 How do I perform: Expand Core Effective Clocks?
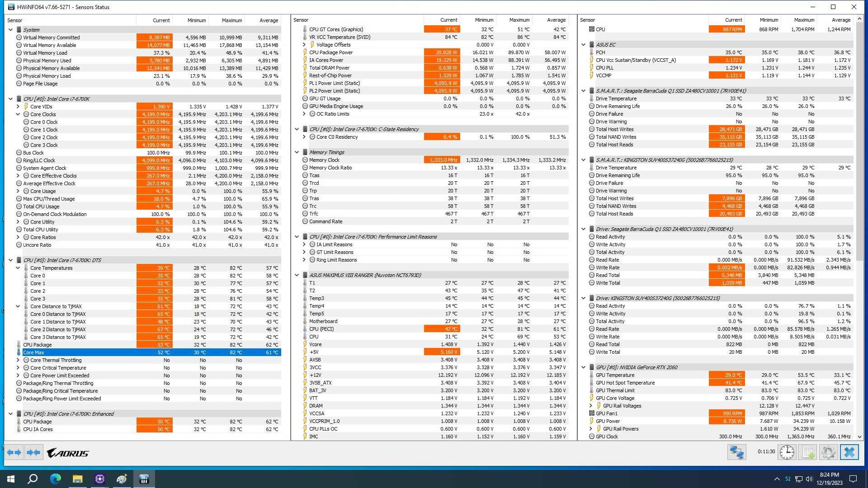18,176
